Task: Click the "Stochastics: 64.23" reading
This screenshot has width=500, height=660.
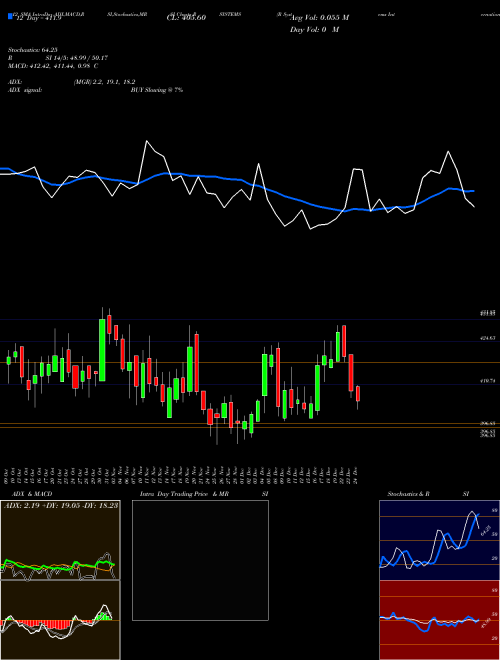Action: coord(33,50)
